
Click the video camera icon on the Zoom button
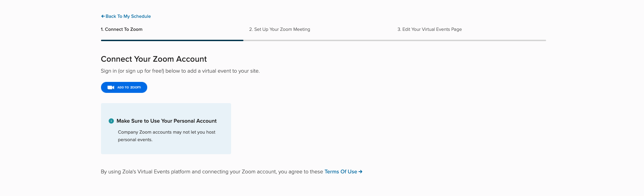[x=111, y=87]
